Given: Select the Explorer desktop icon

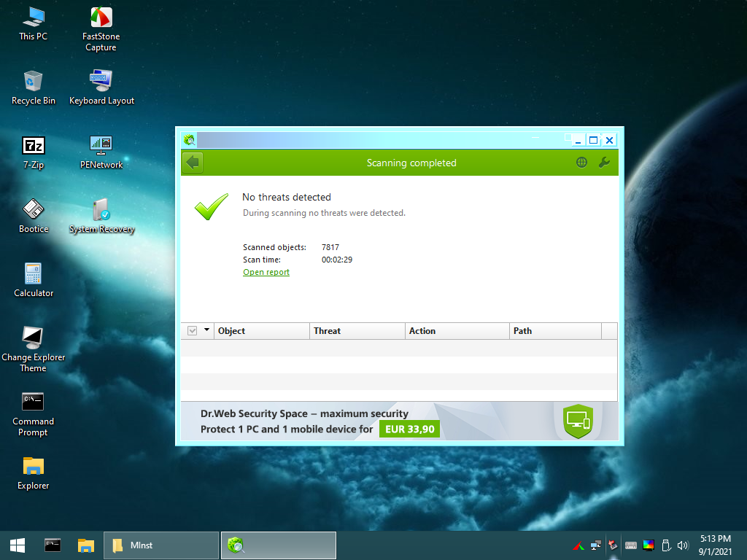Looking at the screenshot, I should point(34,472).
